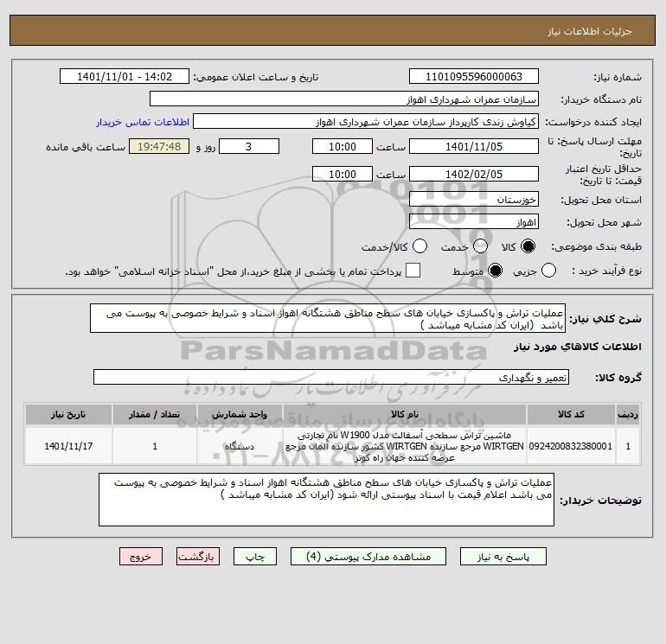Click the اطلاعات کالاهای مورد نیاز heading

coord(577,347)
